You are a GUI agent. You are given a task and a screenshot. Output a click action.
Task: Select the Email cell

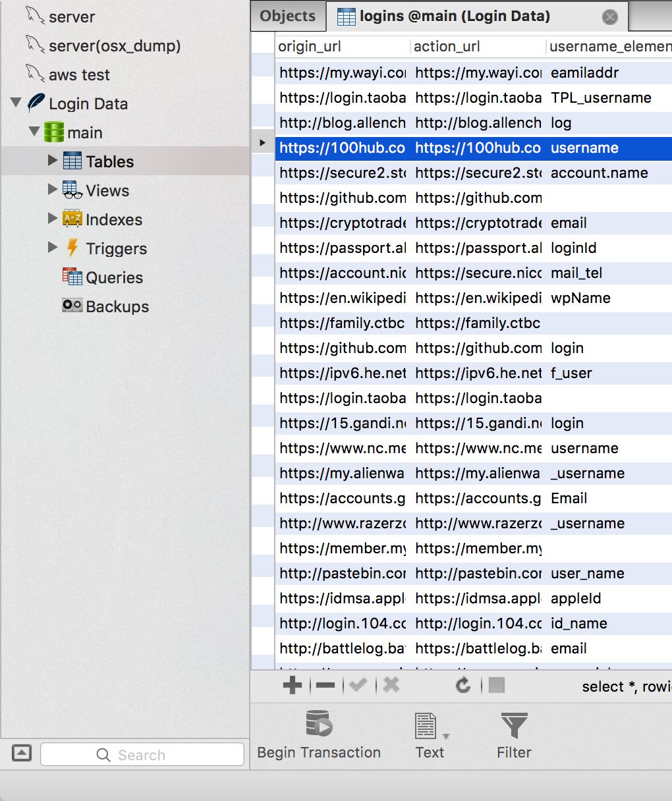[609, 498]
